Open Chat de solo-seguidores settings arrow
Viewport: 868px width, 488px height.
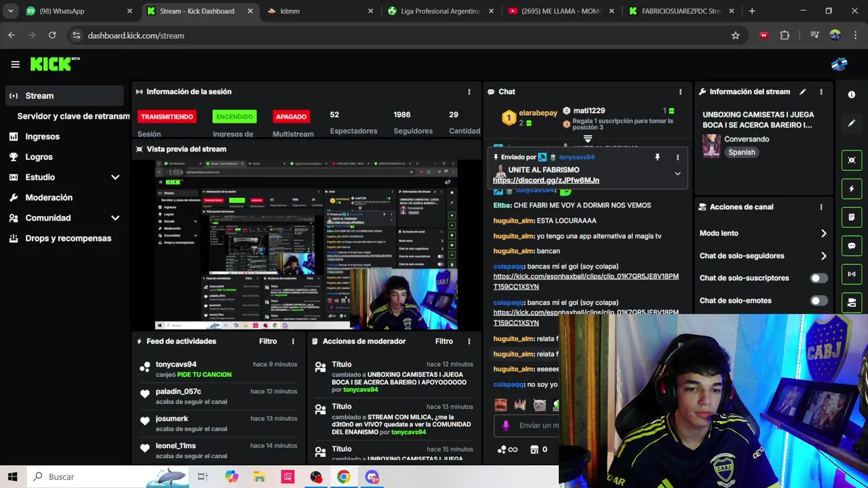[x=823, y=256]
